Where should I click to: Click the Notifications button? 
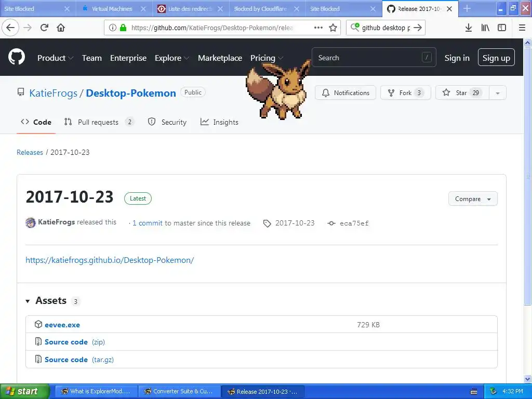pos(345,92)
